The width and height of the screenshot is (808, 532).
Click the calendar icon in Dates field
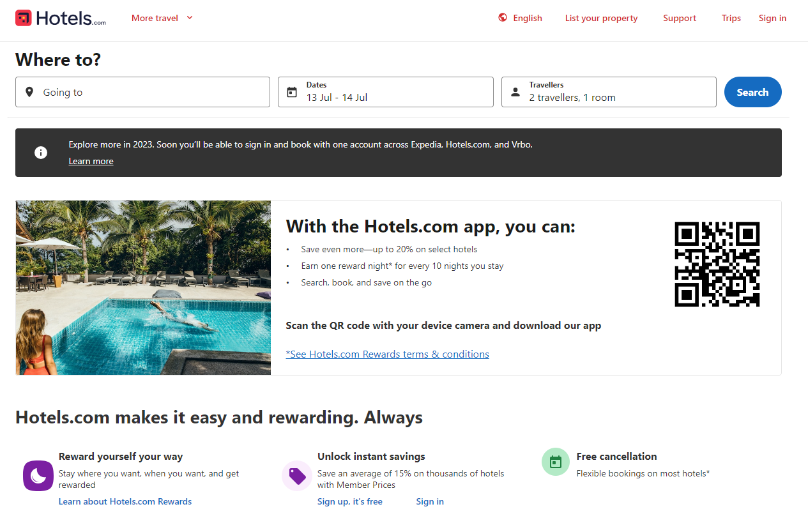click(292, 92)
